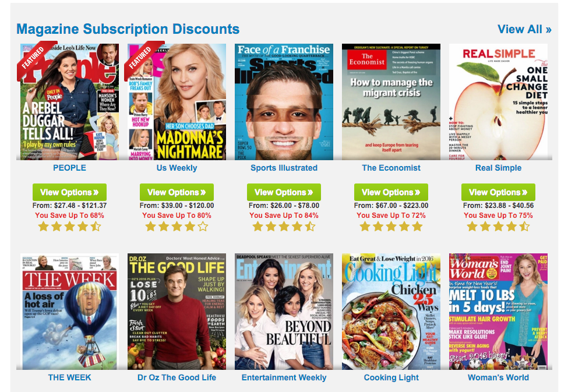The image size is (568, 392).
Task: Select The Economist cover thumbnail
Action: pyautogui.click(x=391, y=102)
